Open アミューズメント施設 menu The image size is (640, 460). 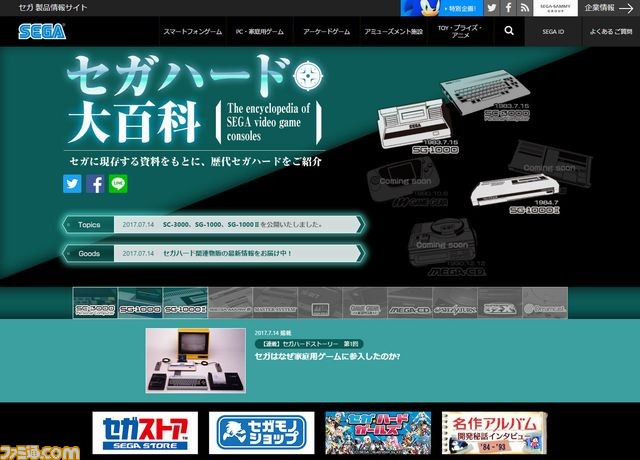(x=393, y=31)
